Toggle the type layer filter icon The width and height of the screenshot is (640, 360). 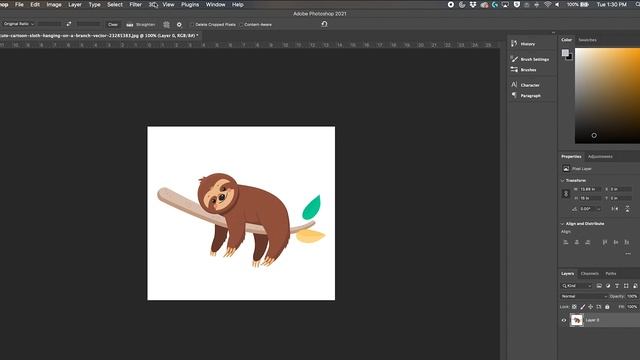[x=617, y=286]
